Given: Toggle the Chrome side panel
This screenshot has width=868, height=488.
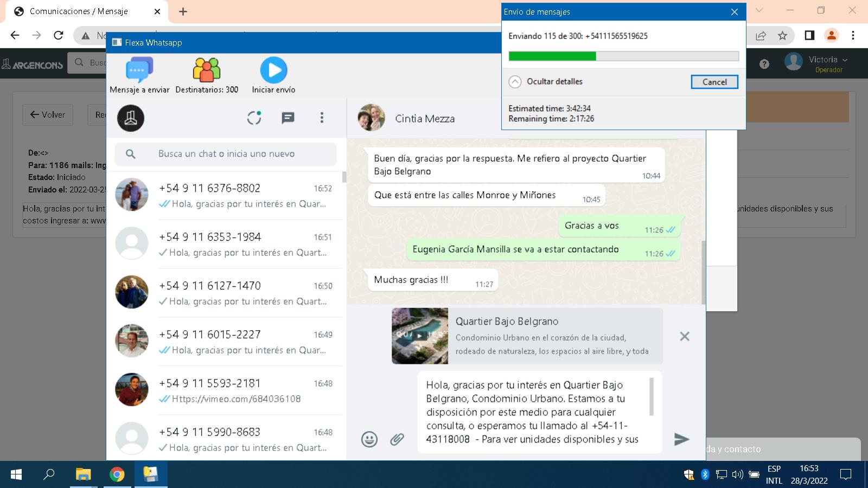Looking at the screenshot, I should (809, 35).
